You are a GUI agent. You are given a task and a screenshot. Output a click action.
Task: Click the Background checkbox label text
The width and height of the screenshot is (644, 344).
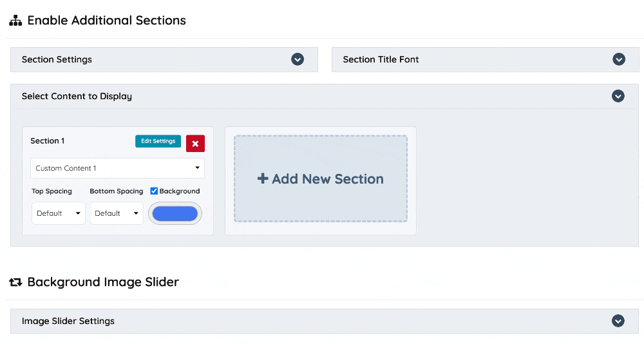(x=180, y=191)
